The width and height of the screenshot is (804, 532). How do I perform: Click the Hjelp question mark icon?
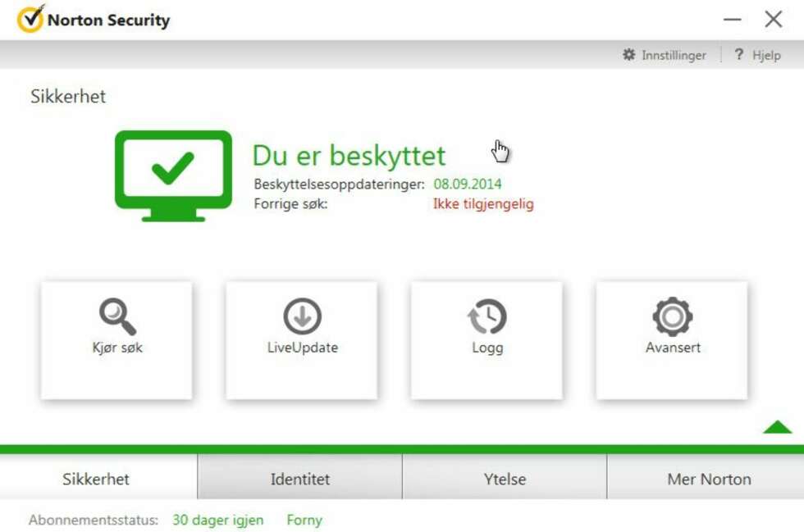click(739, 54)
